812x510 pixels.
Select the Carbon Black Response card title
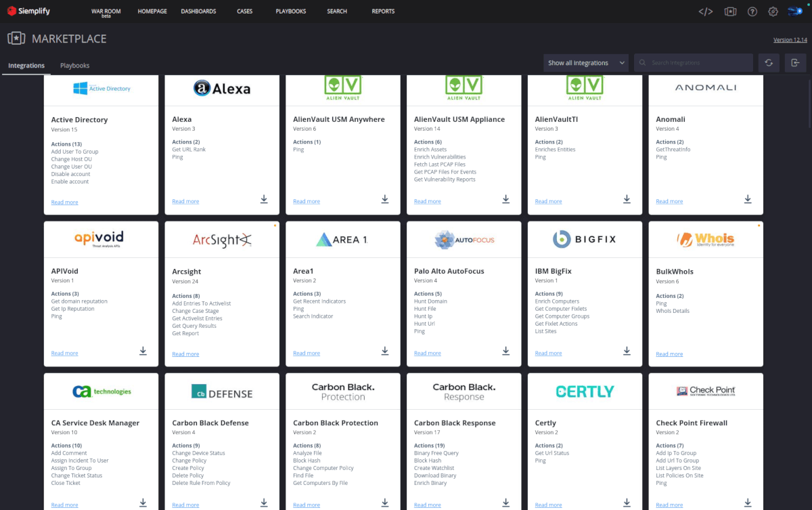(455, 423)
